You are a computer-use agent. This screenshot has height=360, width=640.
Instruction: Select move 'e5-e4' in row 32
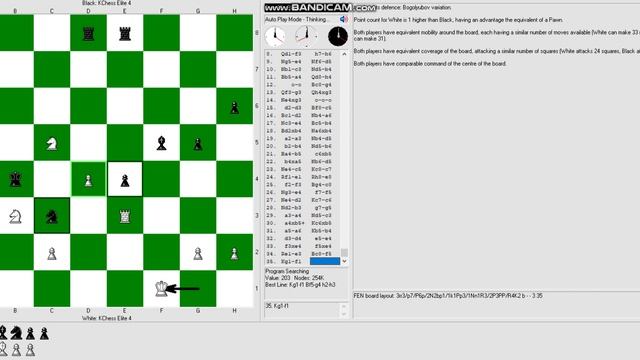(x=323, y=239)
